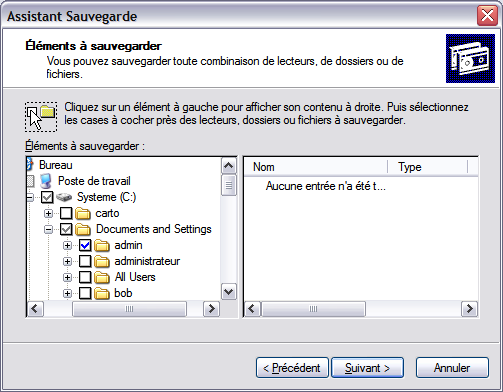Enable the bob folder checkbox

tap(85, 293)
